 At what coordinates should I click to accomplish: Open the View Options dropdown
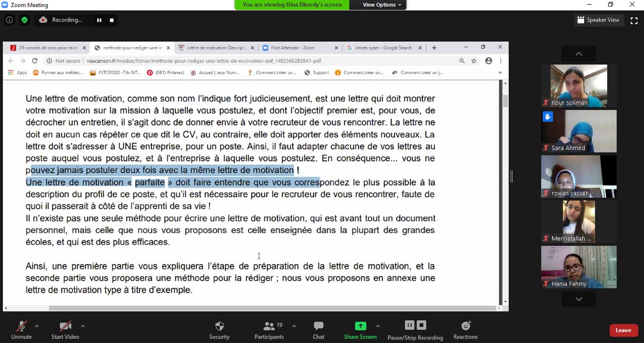382,5
